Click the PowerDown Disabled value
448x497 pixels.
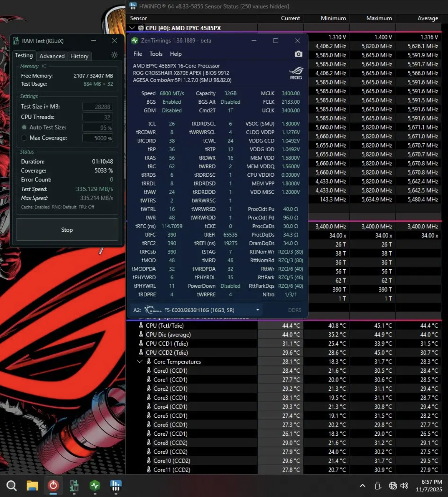coord(230,286)
